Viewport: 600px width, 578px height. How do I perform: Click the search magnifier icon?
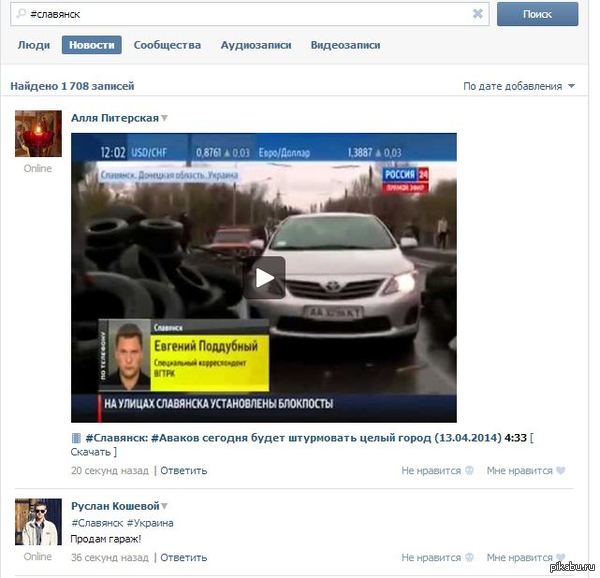tap(21, 14)
